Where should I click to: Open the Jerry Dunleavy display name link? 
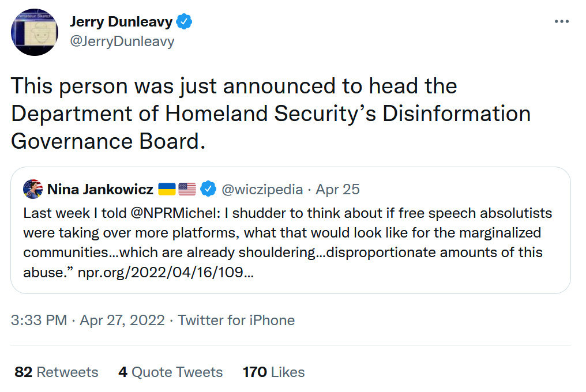[x=121, y=22]
